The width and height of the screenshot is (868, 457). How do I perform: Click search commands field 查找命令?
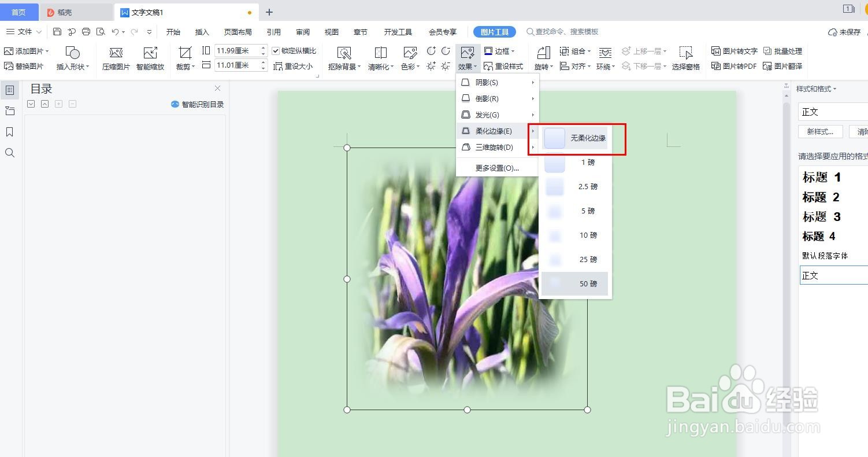click(562, 32)
